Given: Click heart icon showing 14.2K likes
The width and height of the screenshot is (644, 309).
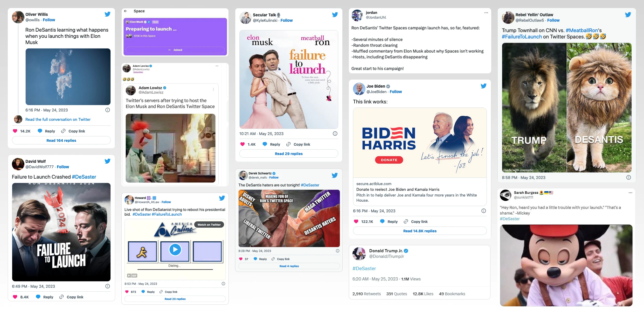Looking at the screenshot, I should pyautogui.click(x=15, y=131).
